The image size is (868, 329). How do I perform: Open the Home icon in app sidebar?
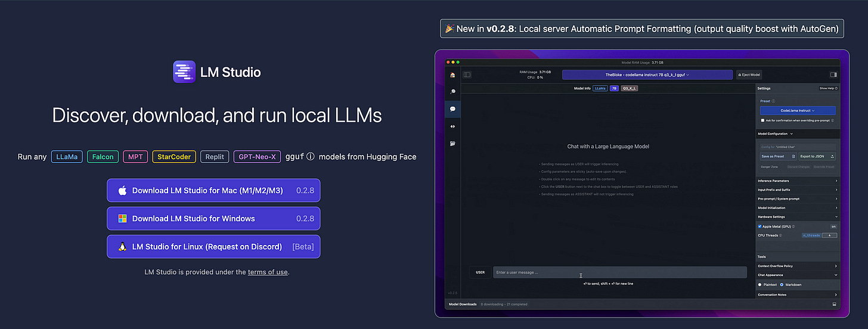pyautogui.click(x=453, y=75)
